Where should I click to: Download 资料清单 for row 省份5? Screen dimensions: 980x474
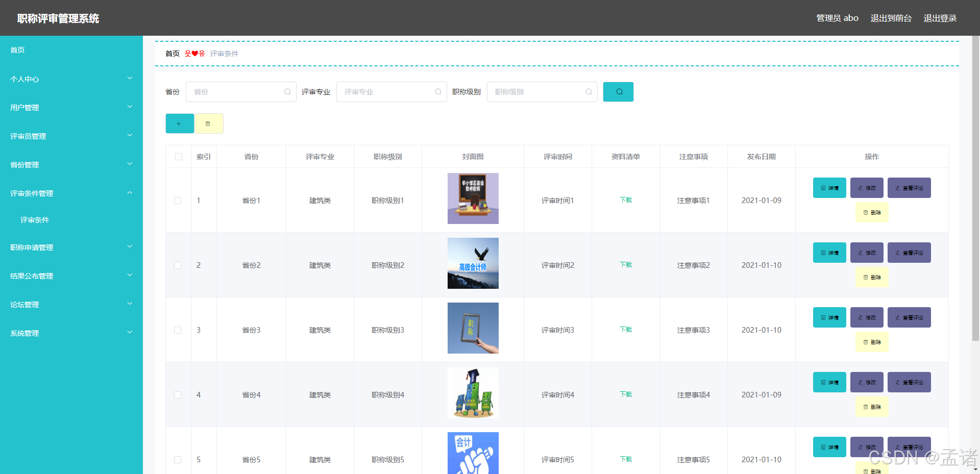point(626,459)
